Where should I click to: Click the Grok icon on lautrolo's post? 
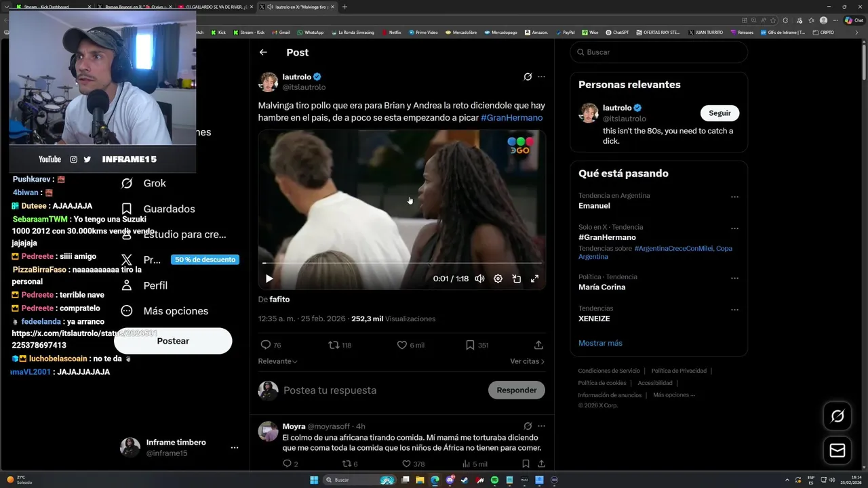coord(528,77)
